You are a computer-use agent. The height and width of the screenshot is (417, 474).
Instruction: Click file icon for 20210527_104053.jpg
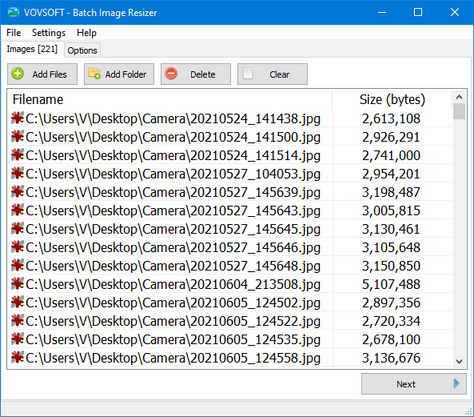[17, 173]
